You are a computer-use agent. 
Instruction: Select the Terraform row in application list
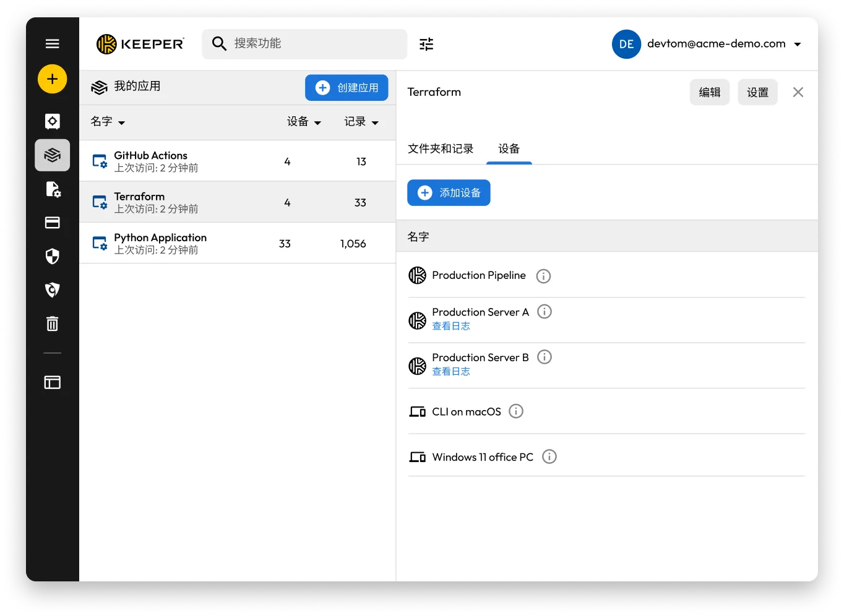pyautogui.click(x=238, y=202)
